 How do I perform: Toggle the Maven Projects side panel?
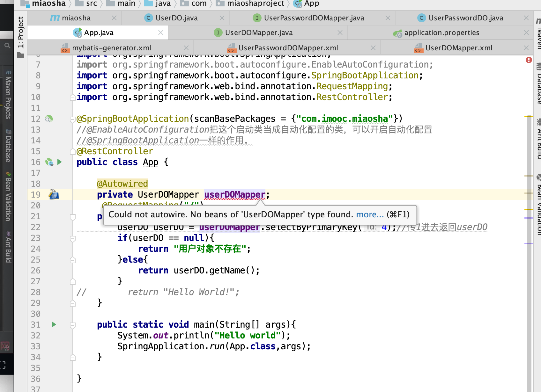[8, 96]
